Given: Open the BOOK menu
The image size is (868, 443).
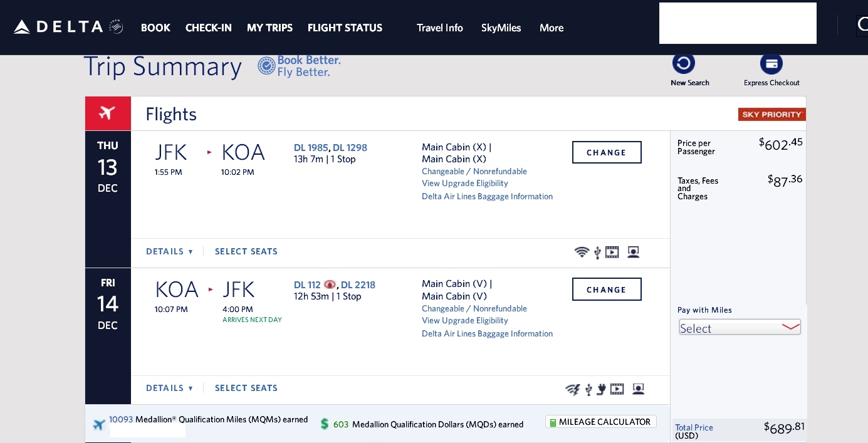Looking at the screenshot, I should (x=155, y=28).
